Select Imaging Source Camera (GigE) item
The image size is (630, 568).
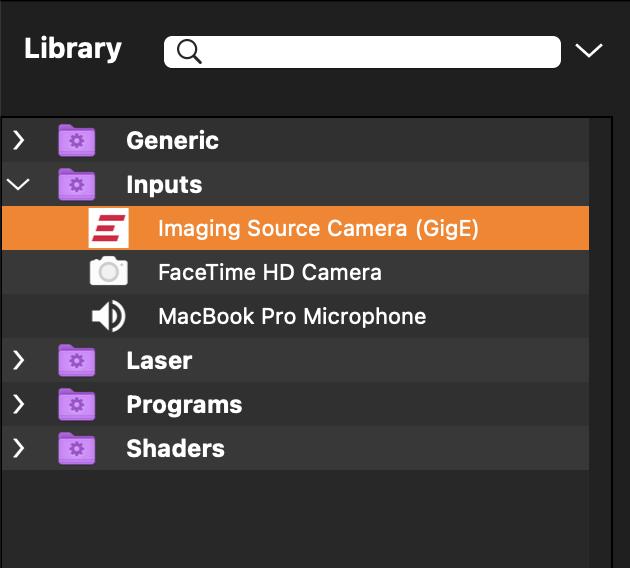click(x=318, y=228)
